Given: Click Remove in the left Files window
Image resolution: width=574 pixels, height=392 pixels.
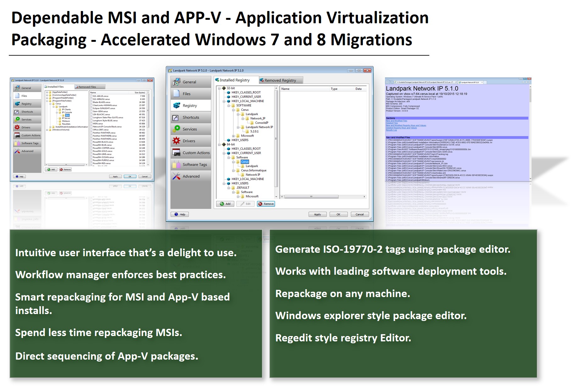Looking at the screenshot, I should tap(65, 169).
